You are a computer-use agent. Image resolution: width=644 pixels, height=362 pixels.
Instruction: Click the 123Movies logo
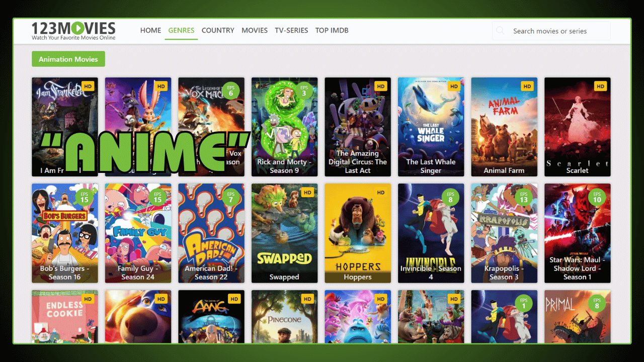tap(73, 31)
